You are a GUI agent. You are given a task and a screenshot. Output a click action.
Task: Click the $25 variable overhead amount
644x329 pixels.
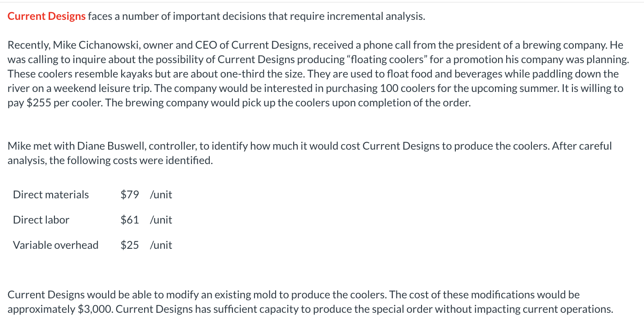[130, 245]
